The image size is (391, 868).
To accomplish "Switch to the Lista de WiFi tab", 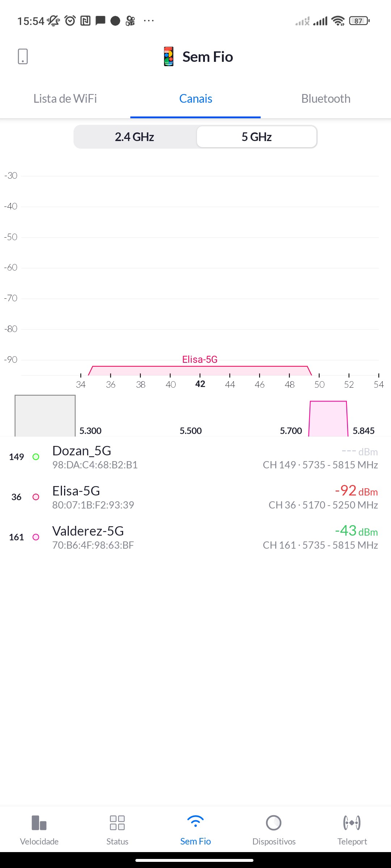I will 65,99.
